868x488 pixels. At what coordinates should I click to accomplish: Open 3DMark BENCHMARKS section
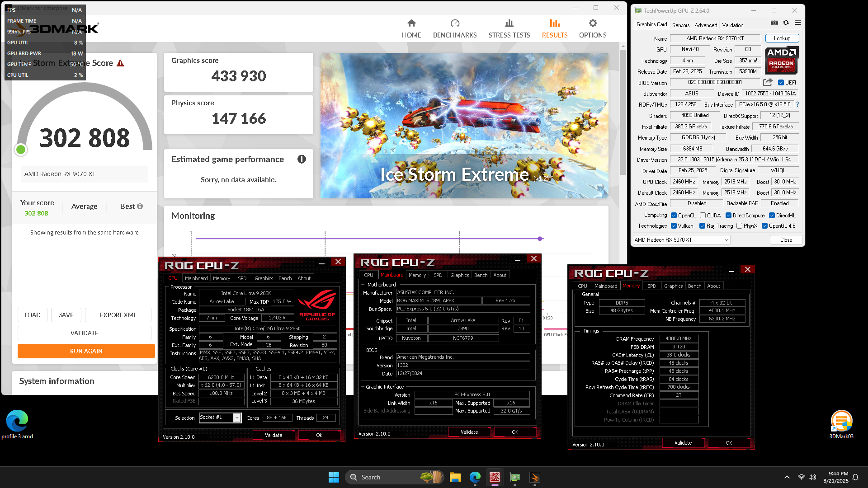tap(455, 28)
